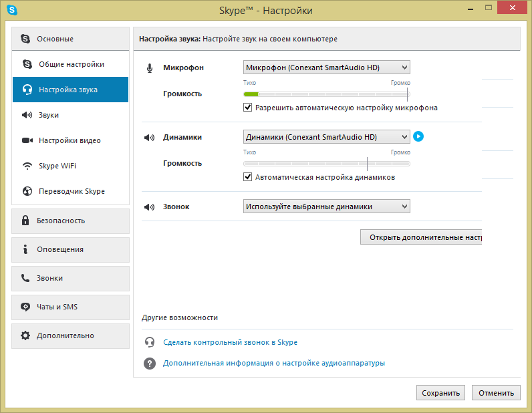
Task: Click the headset icon next to test call link
Action: point(150,342)
